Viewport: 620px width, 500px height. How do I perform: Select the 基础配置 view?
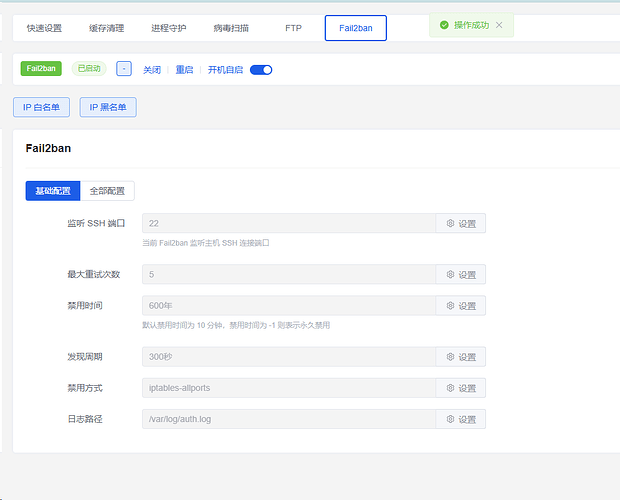[53, 191]
